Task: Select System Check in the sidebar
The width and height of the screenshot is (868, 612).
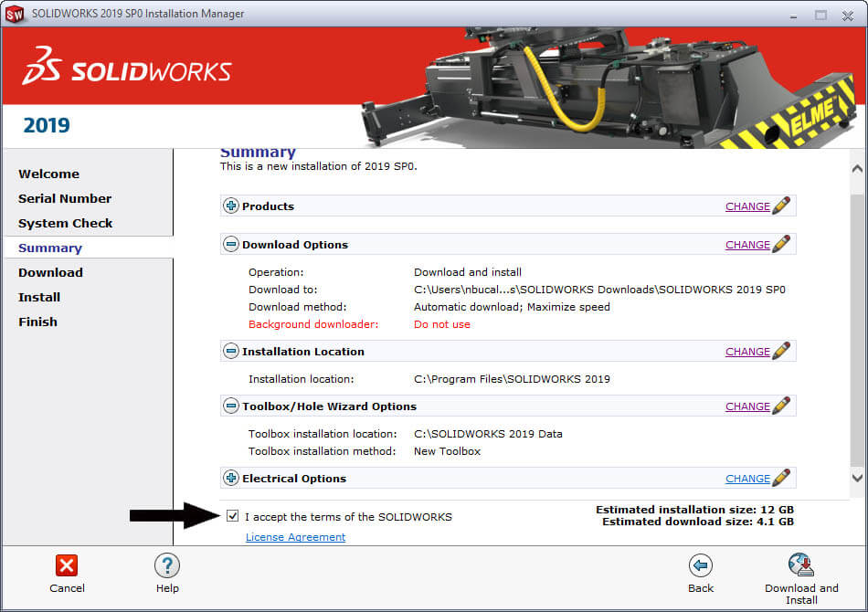Action: (x=66, y=223)
